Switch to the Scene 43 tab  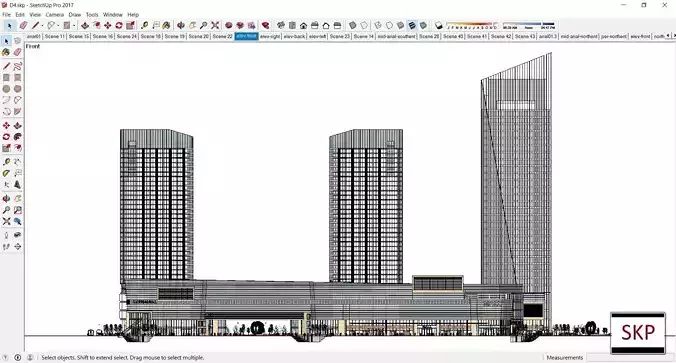click(525, 36)
